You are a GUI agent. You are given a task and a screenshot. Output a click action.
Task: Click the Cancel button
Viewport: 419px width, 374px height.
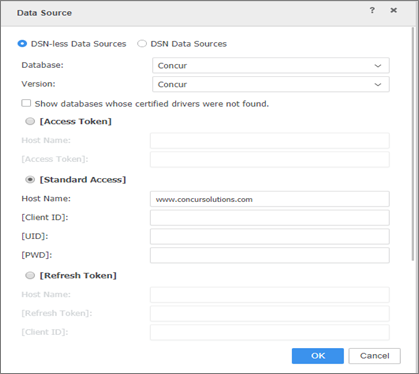[x=375, y=356]
